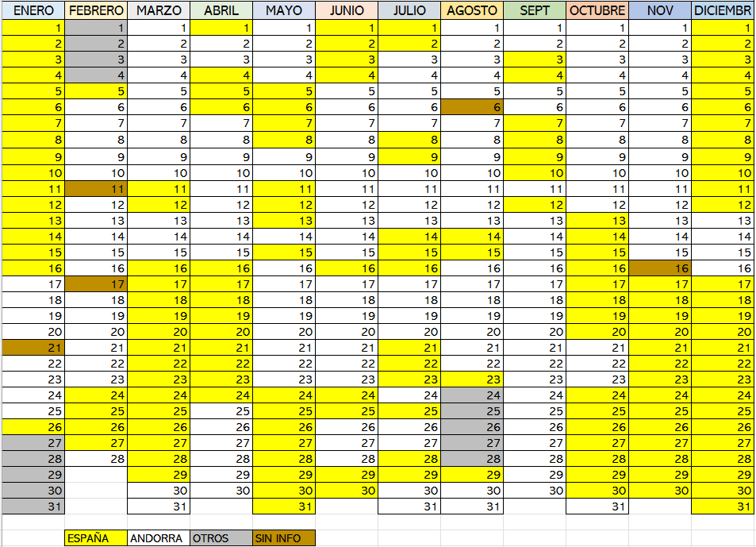Select yellow cell 31 in DICIEMBR column
Viewport: 756px width, 547px height.
(x=723, y=507)
